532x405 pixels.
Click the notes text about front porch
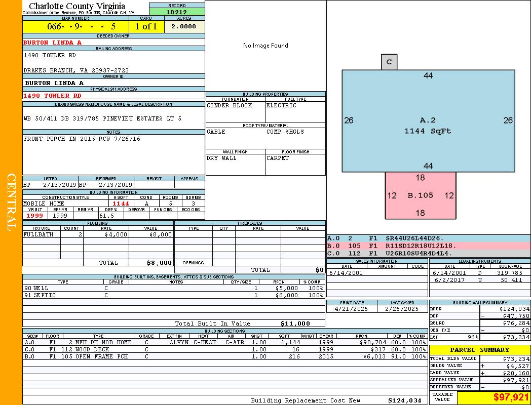point(82,139)
